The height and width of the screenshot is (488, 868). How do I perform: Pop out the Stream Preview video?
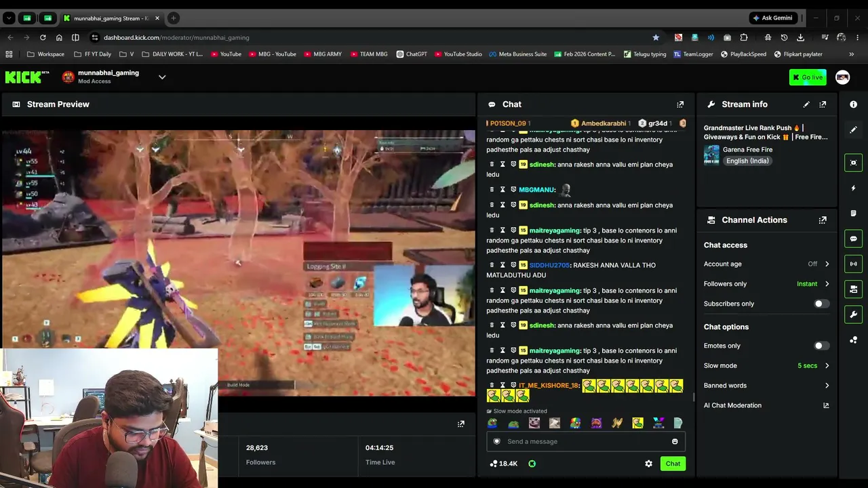point(461,424)
